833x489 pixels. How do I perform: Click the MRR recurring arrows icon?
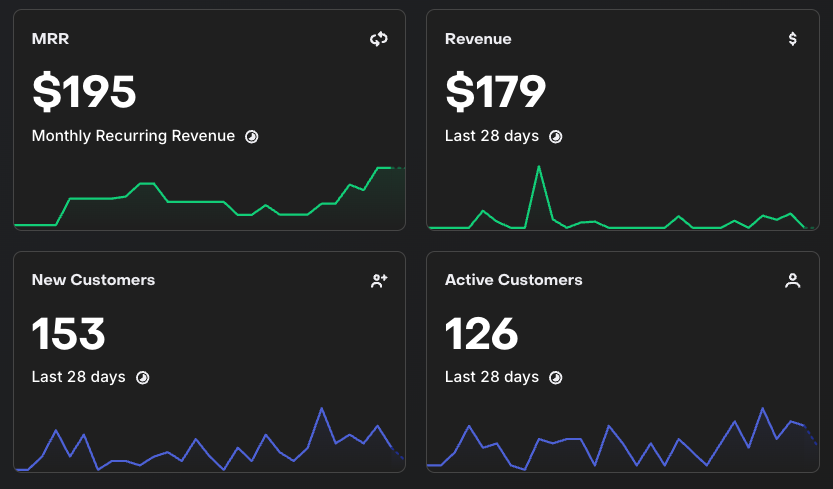tap(379, 39)
